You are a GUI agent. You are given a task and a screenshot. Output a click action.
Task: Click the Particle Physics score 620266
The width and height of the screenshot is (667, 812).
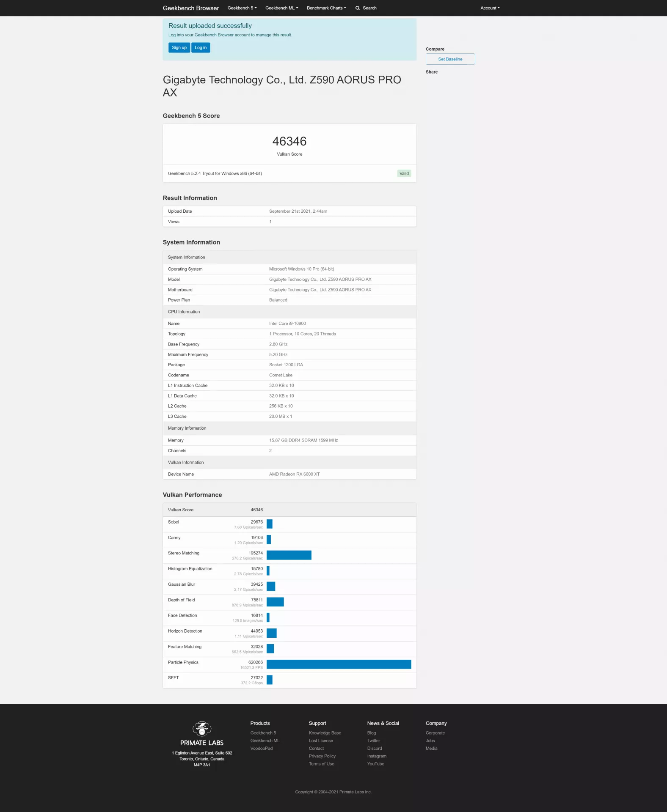click(x=256, y=662)
